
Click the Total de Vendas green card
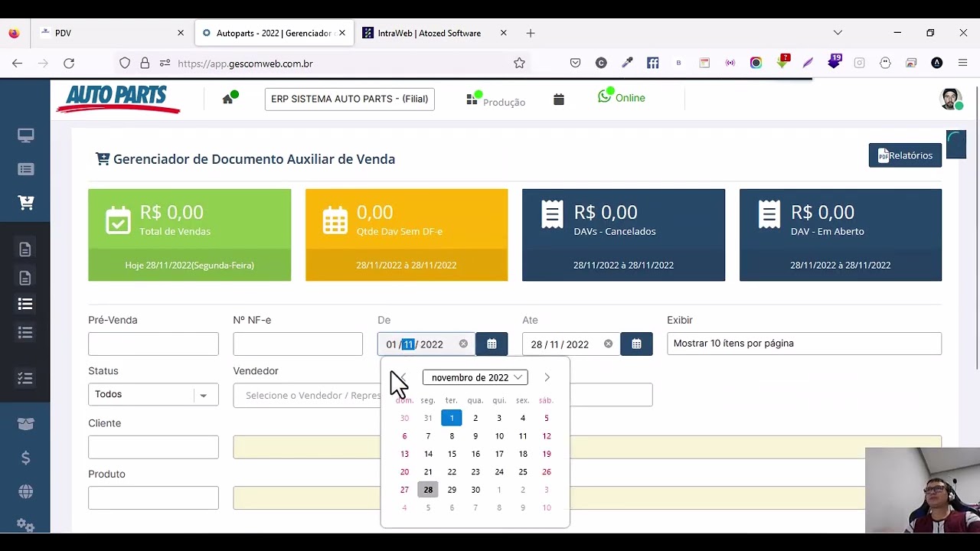(x=189, y=235)
